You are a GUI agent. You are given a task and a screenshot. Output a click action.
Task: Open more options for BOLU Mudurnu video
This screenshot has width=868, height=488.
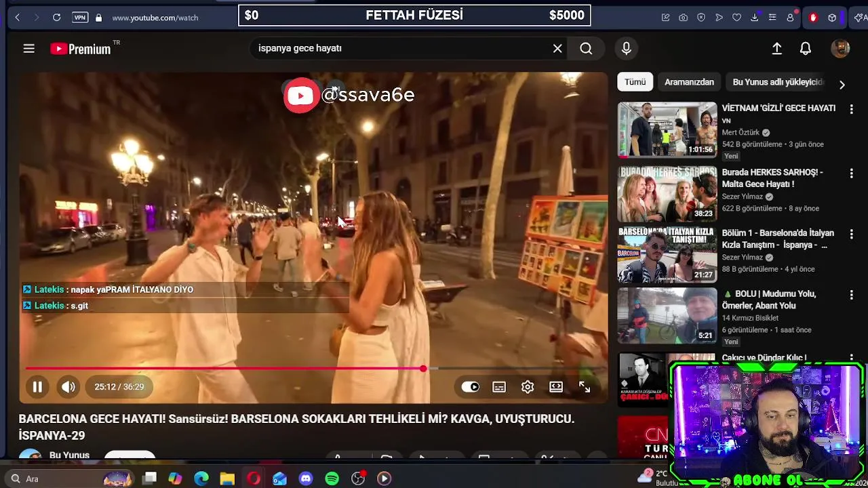(x=852, y=295)
